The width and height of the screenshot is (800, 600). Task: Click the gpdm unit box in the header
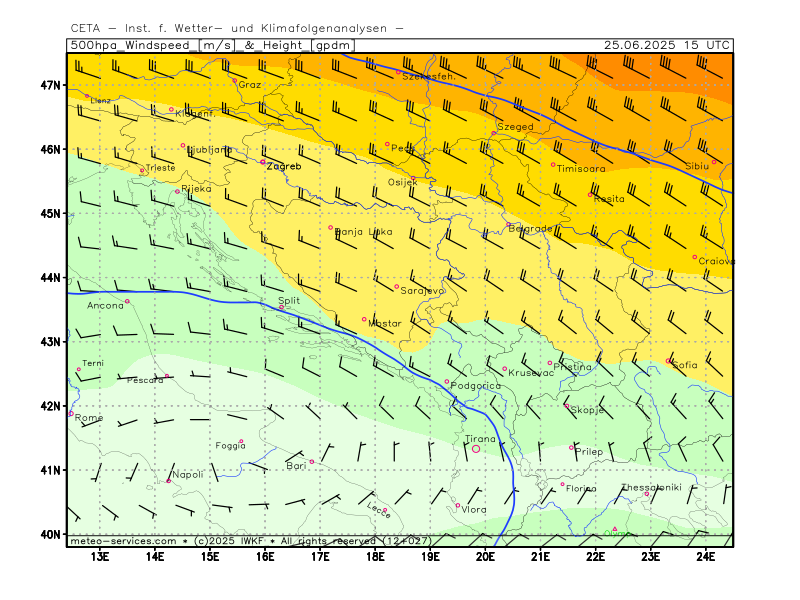pyautogui.click(x=333, y=45)
